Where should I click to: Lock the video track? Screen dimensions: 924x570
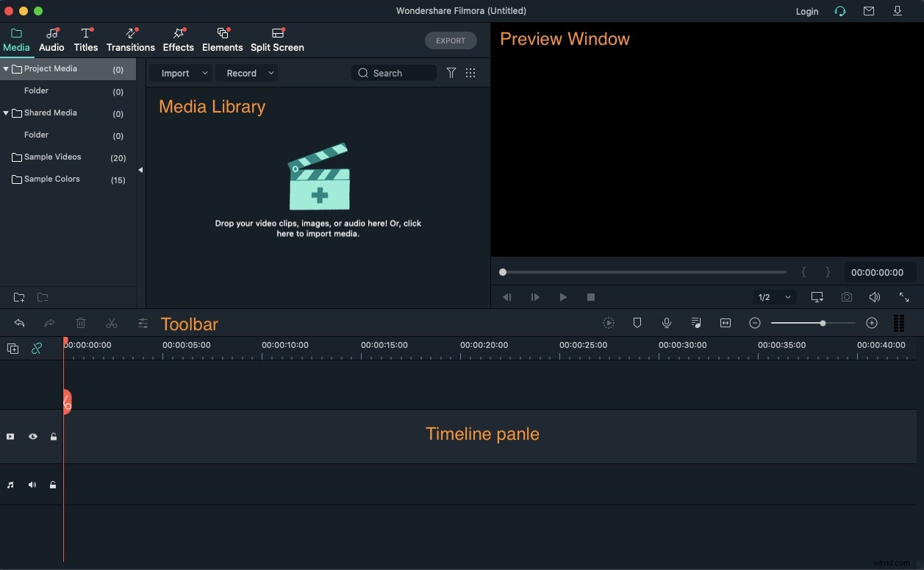(53, 436)
